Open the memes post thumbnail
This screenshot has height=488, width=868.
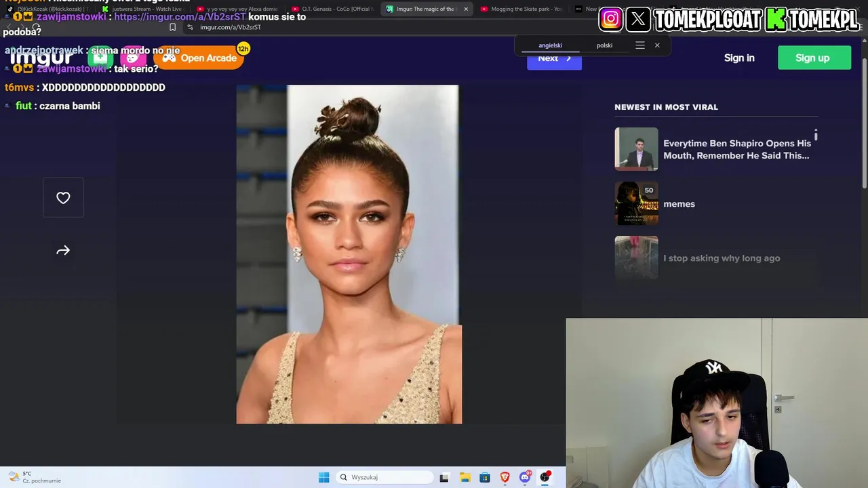[x=636, y=203]
